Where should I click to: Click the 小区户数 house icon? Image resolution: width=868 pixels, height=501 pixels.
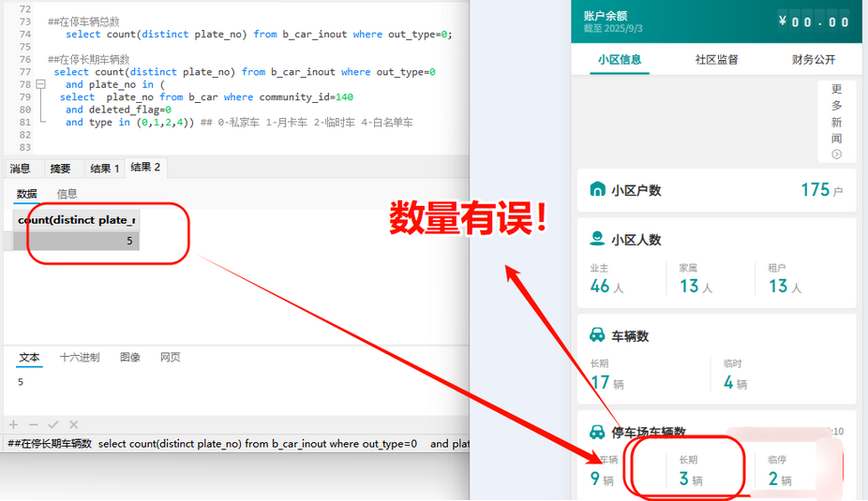coord(597,190)
